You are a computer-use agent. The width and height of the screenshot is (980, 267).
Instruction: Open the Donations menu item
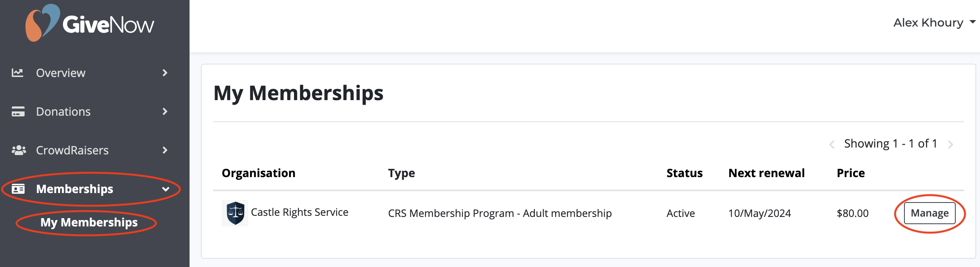click(x=90, y=111)
